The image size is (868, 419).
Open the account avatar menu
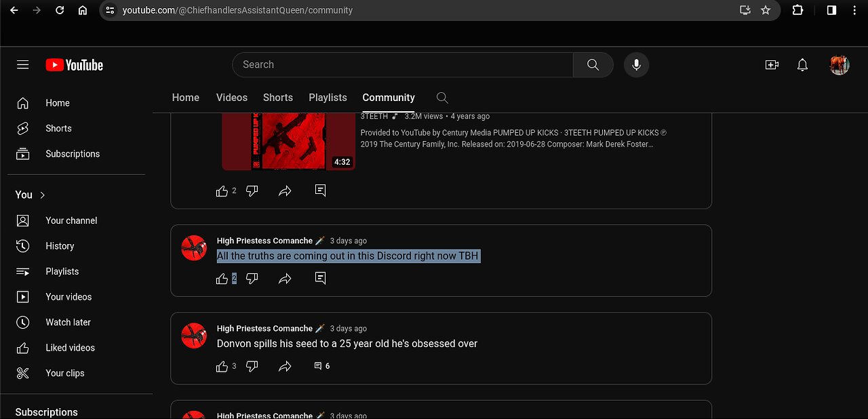click(840, 65)
